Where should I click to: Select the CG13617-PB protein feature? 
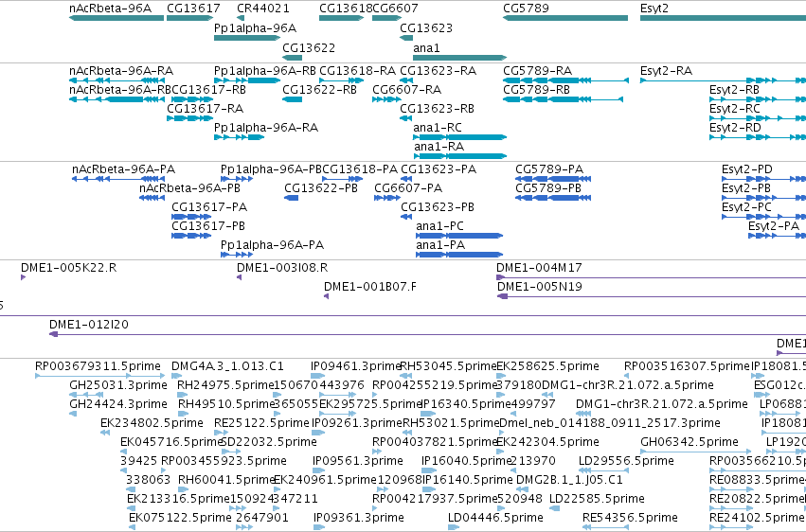click(x=191, y=237)
